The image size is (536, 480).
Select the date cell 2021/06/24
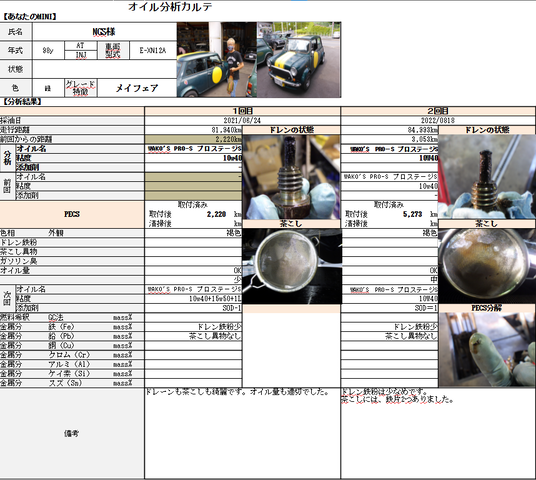pos(243,120)
